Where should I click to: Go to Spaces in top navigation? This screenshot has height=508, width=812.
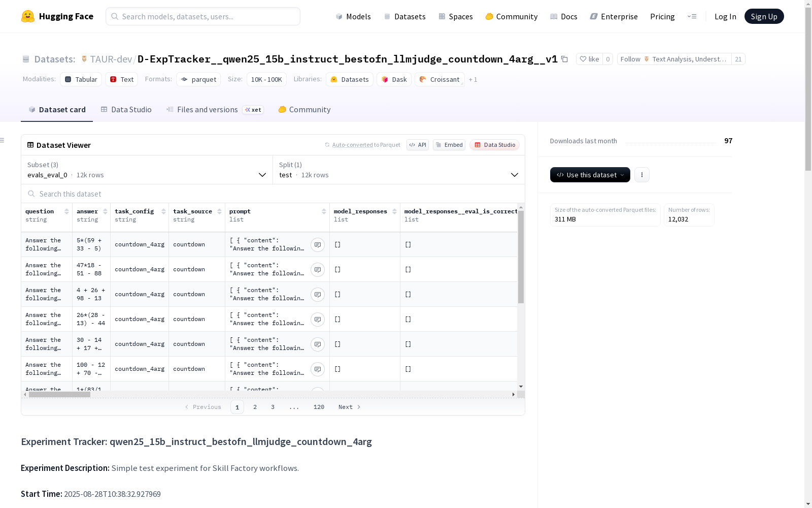[456, 16]
